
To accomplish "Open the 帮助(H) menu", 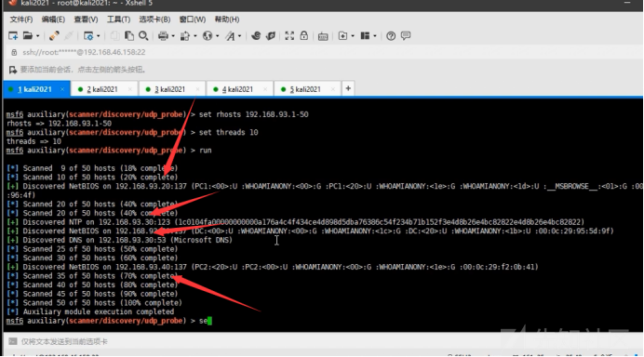I will [227, 20].
